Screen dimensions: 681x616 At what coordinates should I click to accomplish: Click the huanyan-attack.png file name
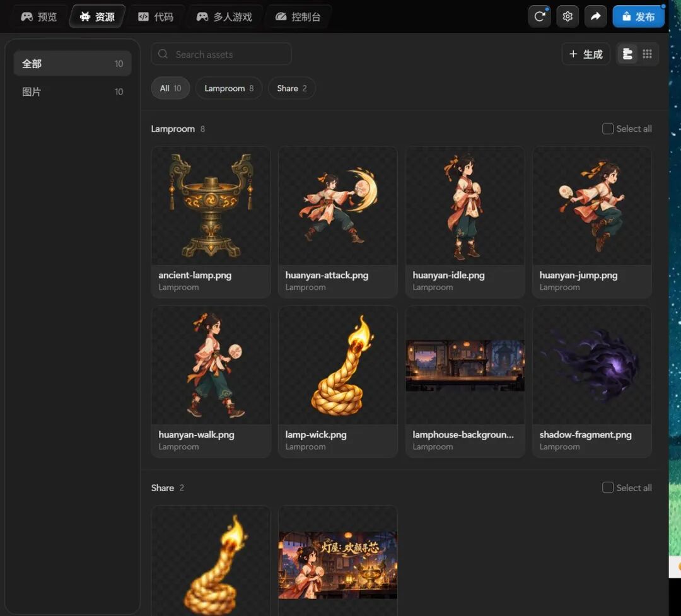327,275
